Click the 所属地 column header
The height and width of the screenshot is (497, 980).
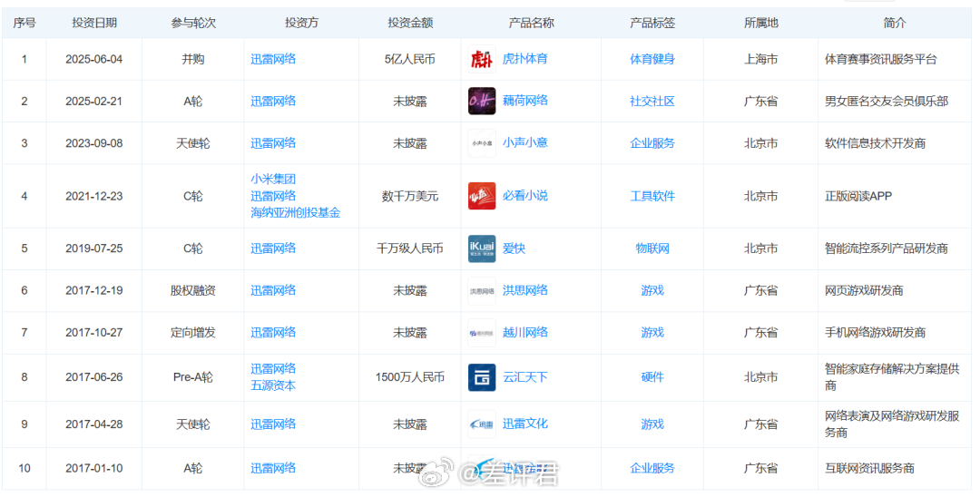pos(760,23)
